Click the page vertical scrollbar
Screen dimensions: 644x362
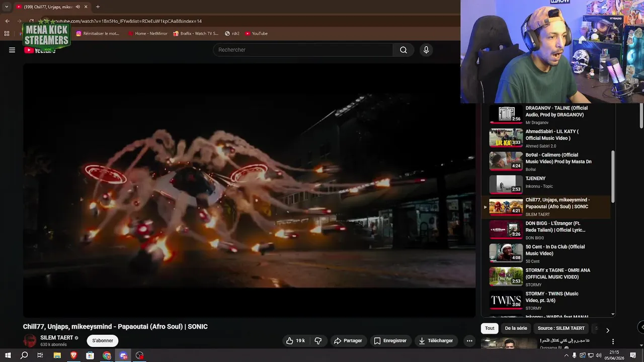pos(641,117)
